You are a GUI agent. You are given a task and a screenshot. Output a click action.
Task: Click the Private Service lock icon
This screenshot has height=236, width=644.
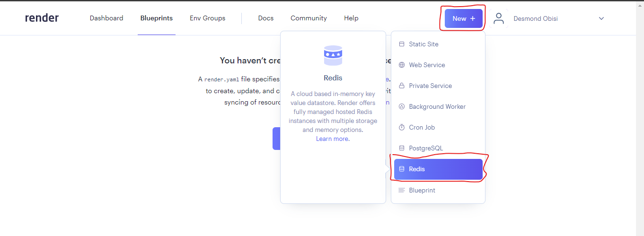coord(402,86)
